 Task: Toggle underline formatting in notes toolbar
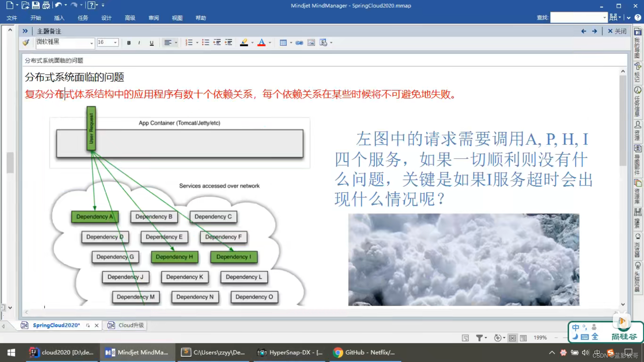pyautogui.click(x=152, y=43)
